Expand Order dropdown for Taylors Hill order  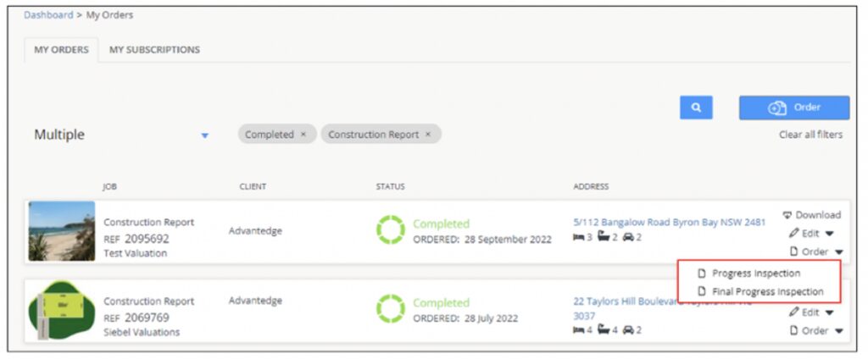pos(838,331)
